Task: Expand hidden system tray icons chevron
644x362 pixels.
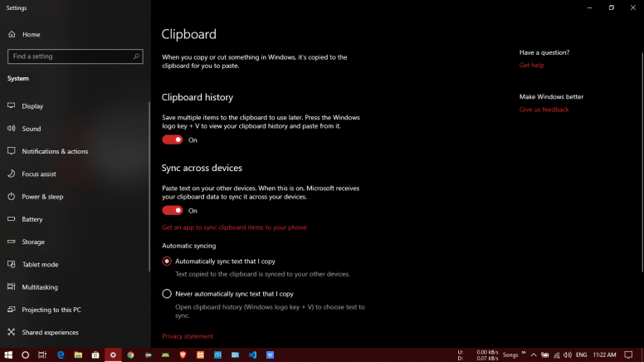Action: pos(534,355)
